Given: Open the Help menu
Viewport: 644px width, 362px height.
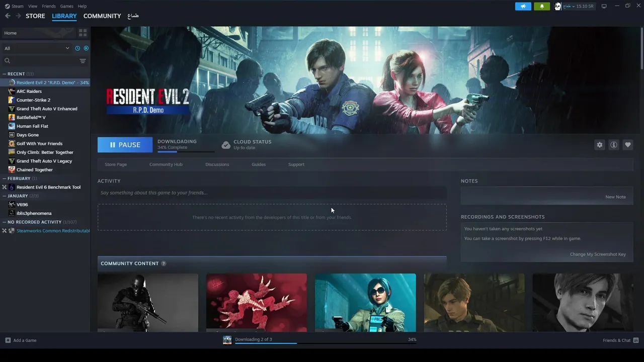Looking at the screenshot, I should (82, 6).
